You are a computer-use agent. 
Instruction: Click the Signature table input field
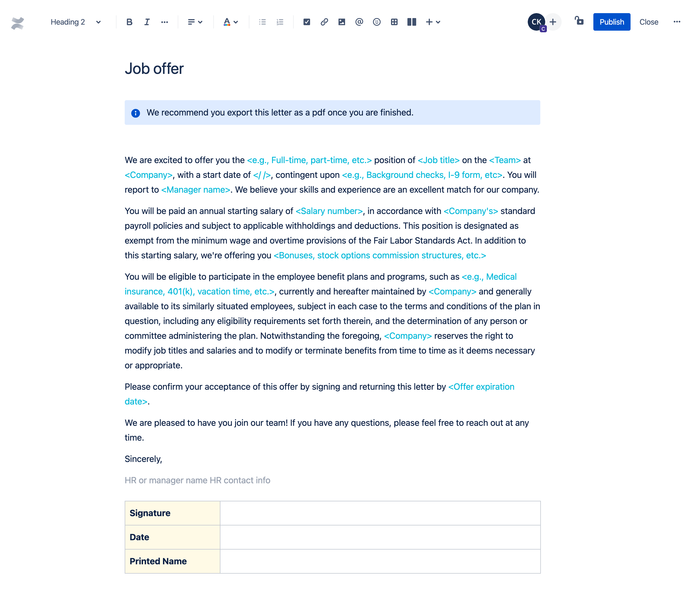pyautogui.click(x=380, y=513)
